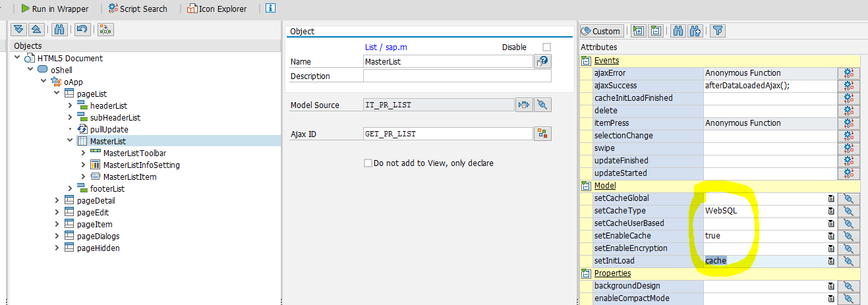This screenshot has height=305, width=868.
Task: Click the filter funnel icon in the Attributes toolbar
Action: pos(718,31)
